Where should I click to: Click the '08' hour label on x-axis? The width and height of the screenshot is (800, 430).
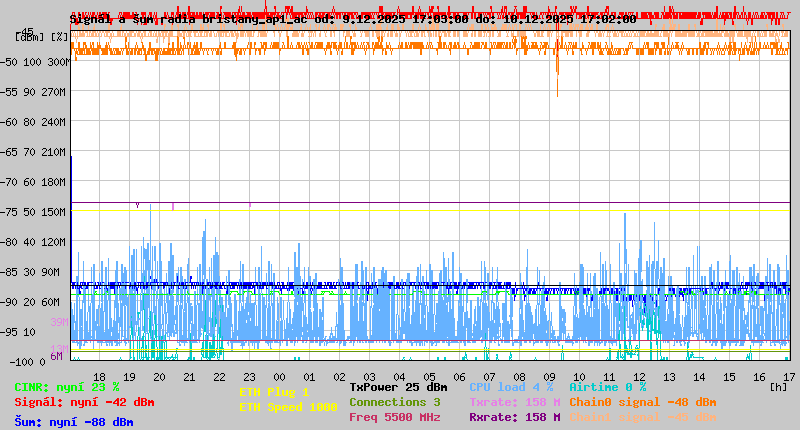pos(519,377)
